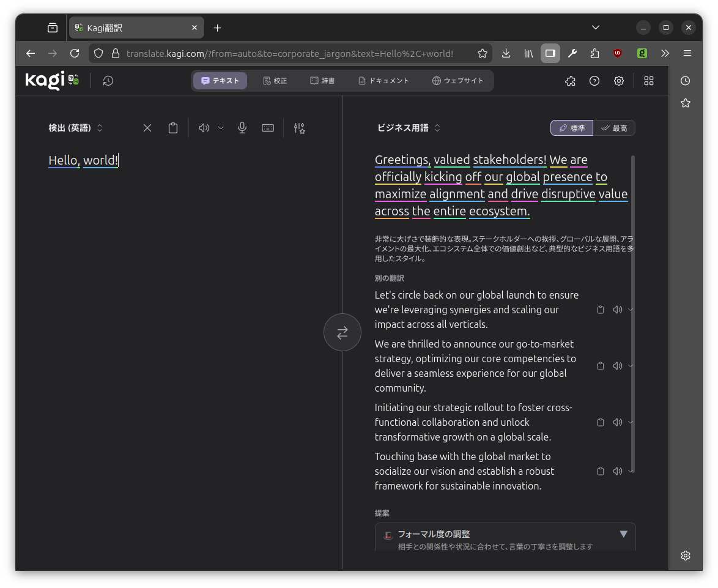Open Kagi apps grid icon

pos(649,81)
